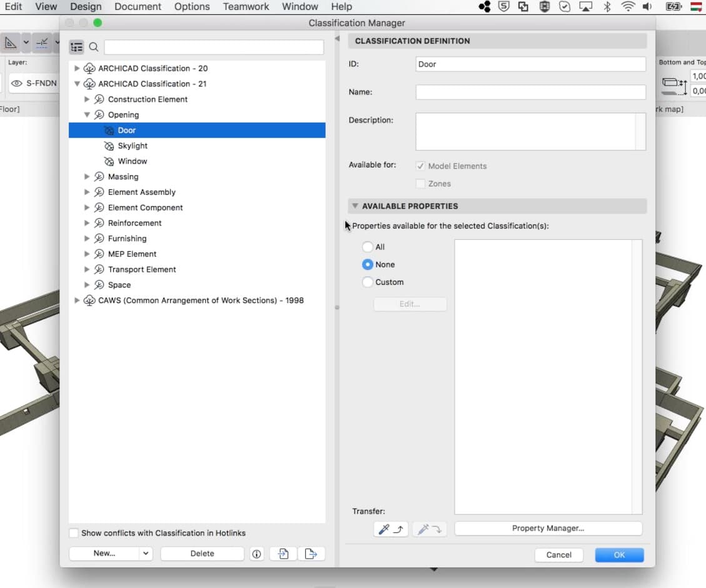Viewport: 706px width, 588px height.
Task: Click the search field above the classification tree
Action: (x=214, y=47)
